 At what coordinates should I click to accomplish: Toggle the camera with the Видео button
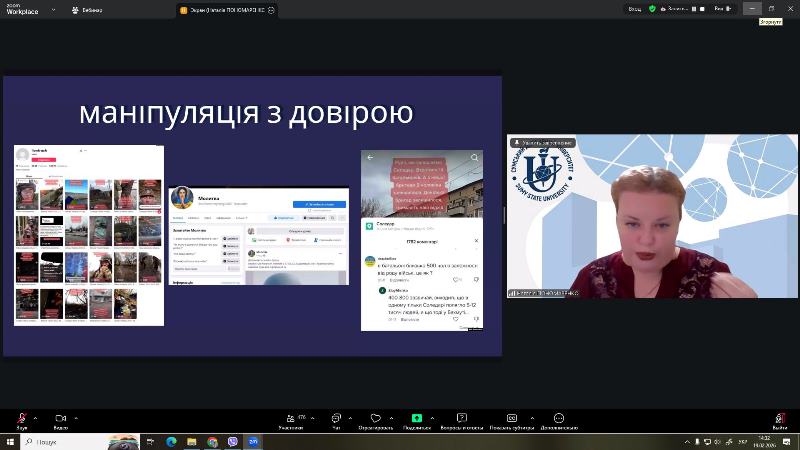click(60, 418)
